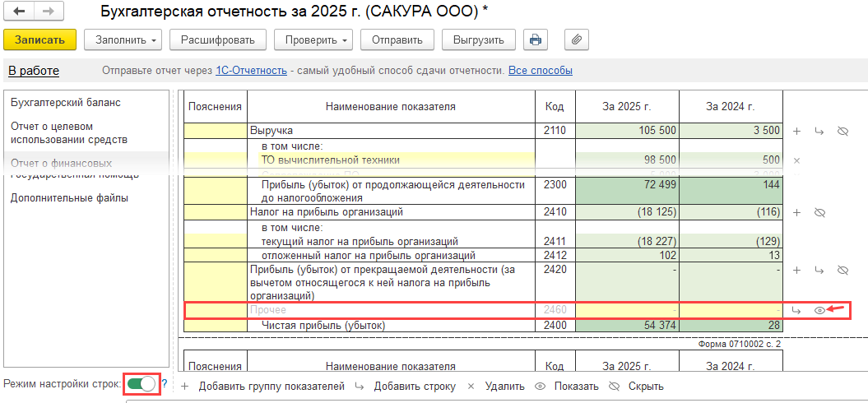This screenshot has height=403, width=868.
Task: Open the В работе status selector
Action: coord(34,71)
